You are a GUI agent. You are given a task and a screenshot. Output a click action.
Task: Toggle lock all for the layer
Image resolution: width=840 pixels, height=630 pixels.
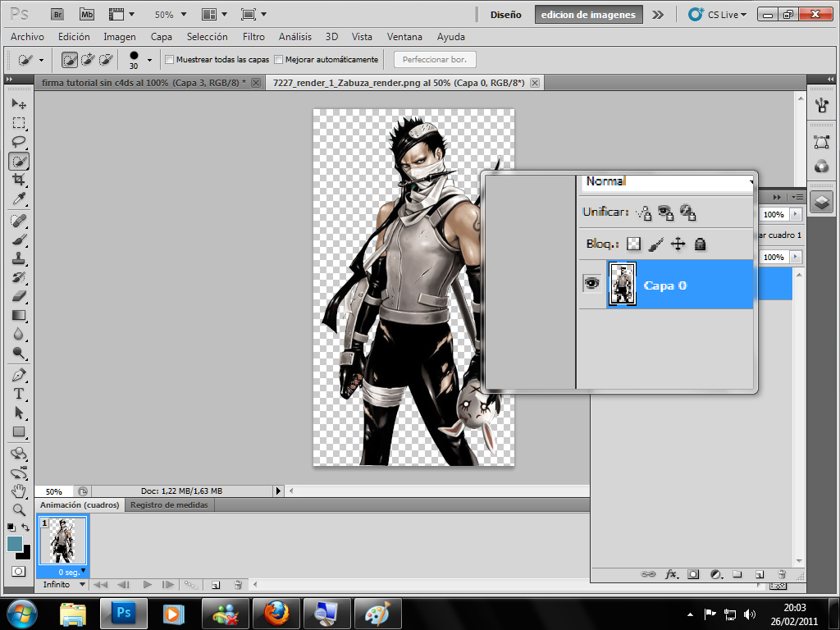[x=700, y=244]
